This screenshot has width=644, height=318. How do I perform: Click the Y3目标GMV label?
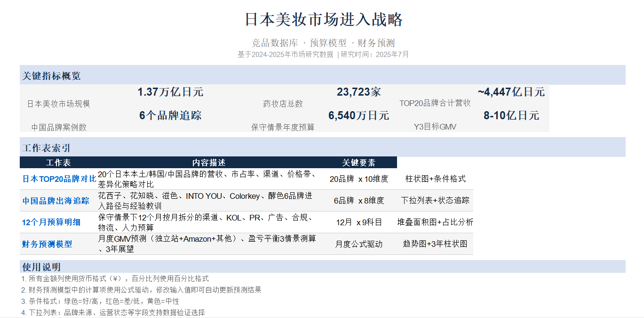click(435, 127)
